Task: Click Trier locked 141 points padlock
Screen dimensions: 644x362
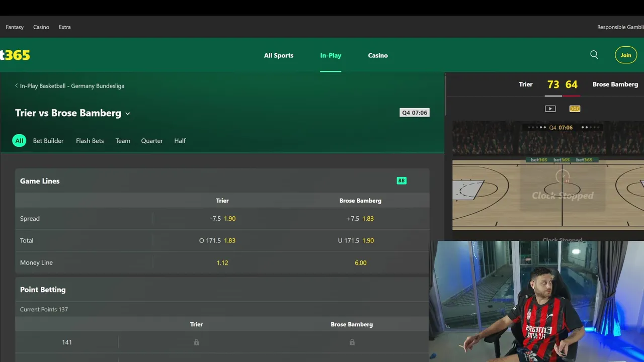Action: [x=197, y=342]
